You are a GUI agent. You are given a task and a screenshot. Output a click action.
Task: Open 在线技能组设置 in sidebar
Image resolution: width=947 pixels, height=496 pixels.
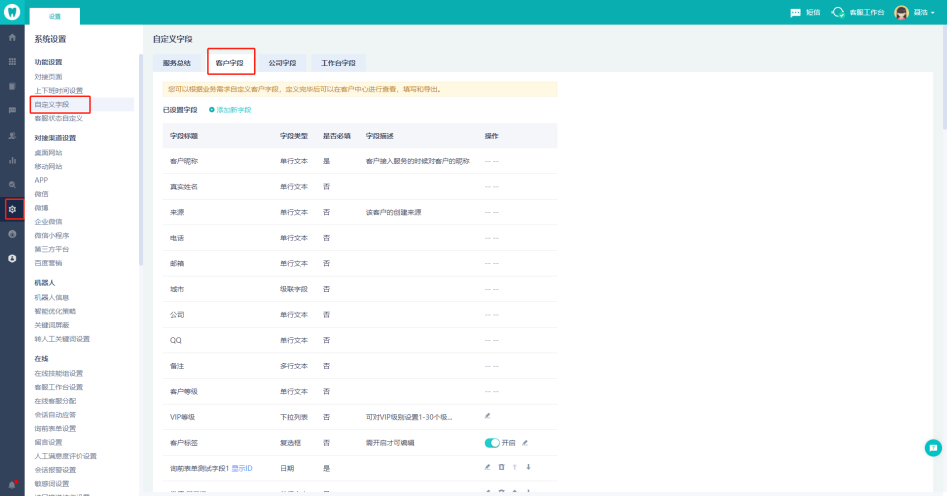tap(59, 373)
